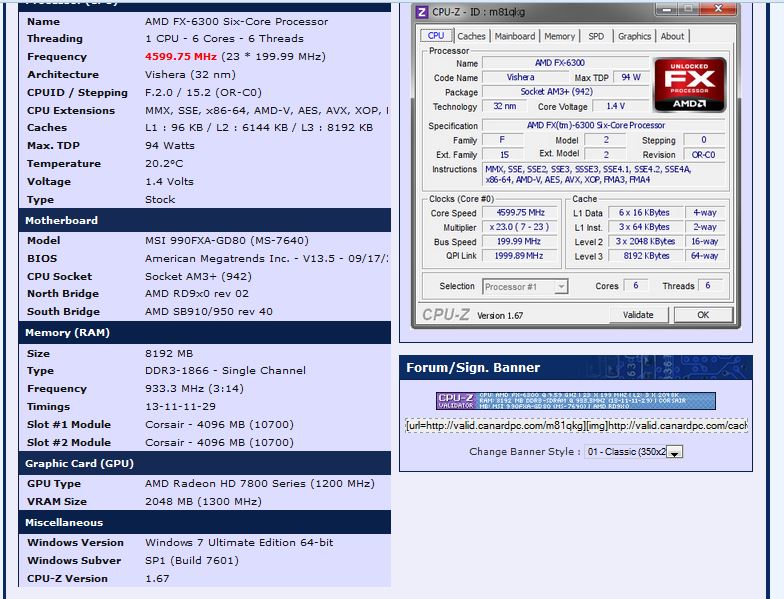Screen dimensions: 784x599
Task: Select the SPD tab
Action: 596,36
